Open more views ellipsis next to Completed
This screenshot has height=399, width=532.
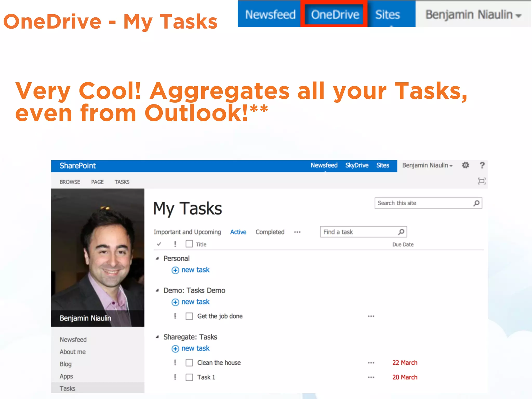pyautogui.click(x=297, y=232)
